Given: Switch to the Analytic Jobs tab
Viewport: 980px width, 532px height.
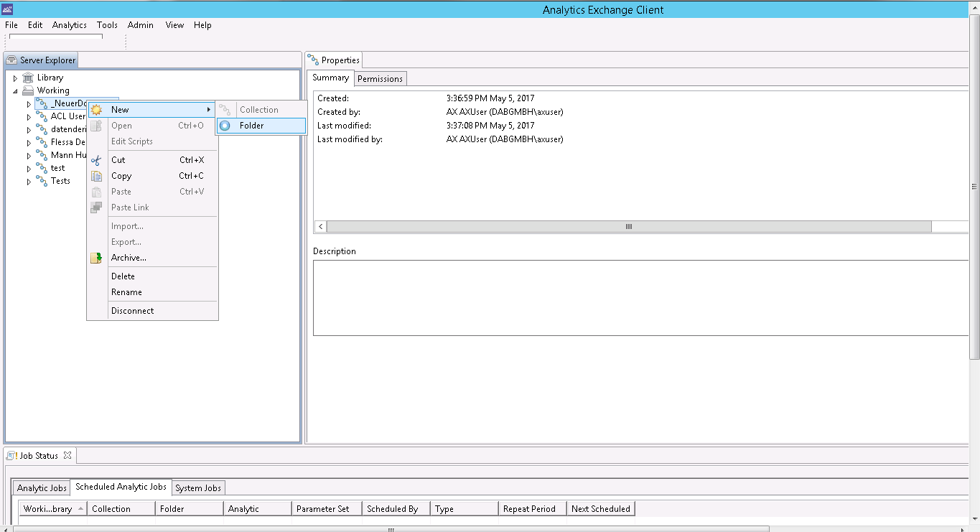Looking at the screenshot, I should 42,488.
